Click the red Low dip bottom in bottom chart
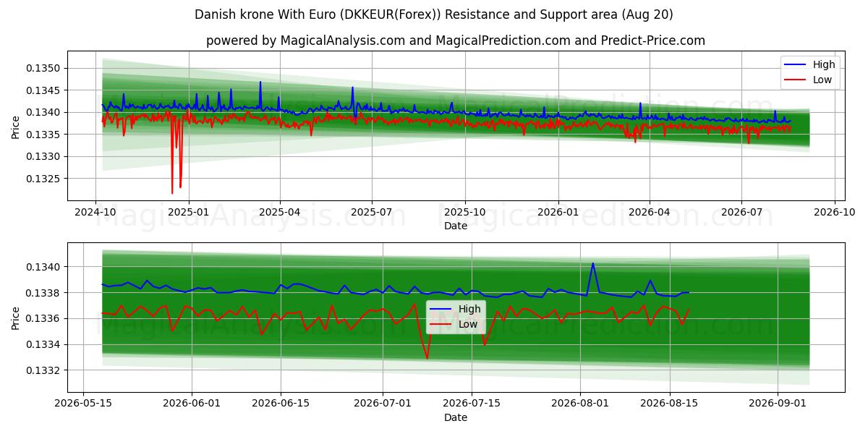 coord(427,358)
